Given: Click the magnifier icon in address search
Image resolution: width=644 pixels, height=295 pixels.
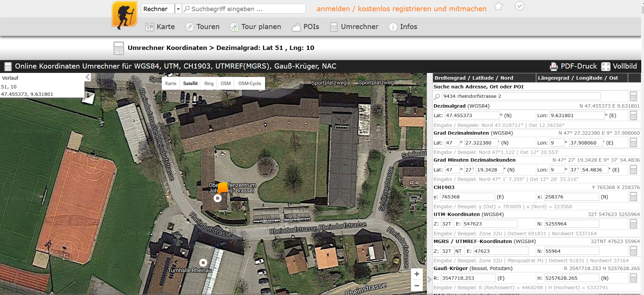Looking at the screenshot, I should pos(437,97).
